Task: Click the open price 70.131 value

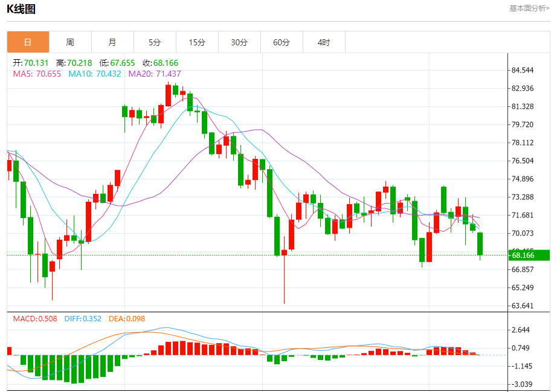Action: (x=36, y=63)
